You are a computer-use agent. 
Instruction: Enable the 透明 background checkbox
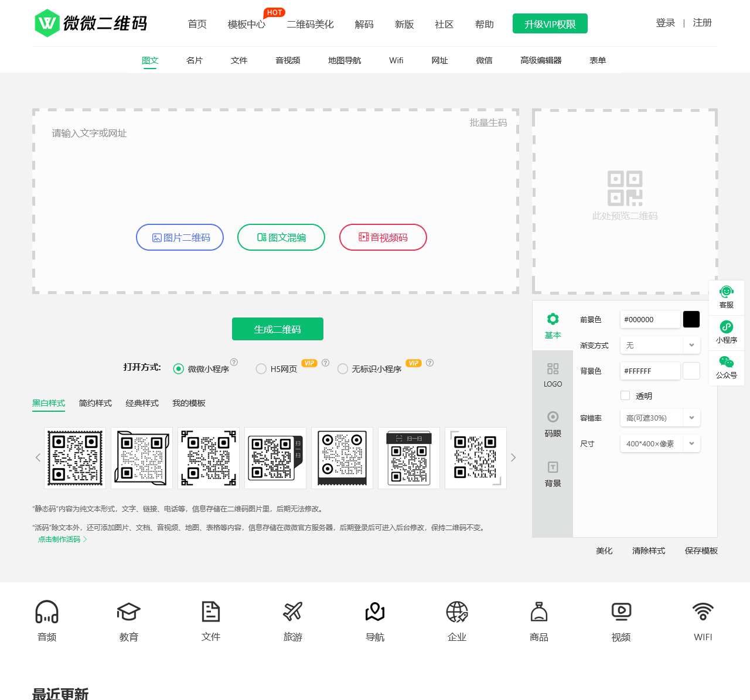[x=625, y=395]
